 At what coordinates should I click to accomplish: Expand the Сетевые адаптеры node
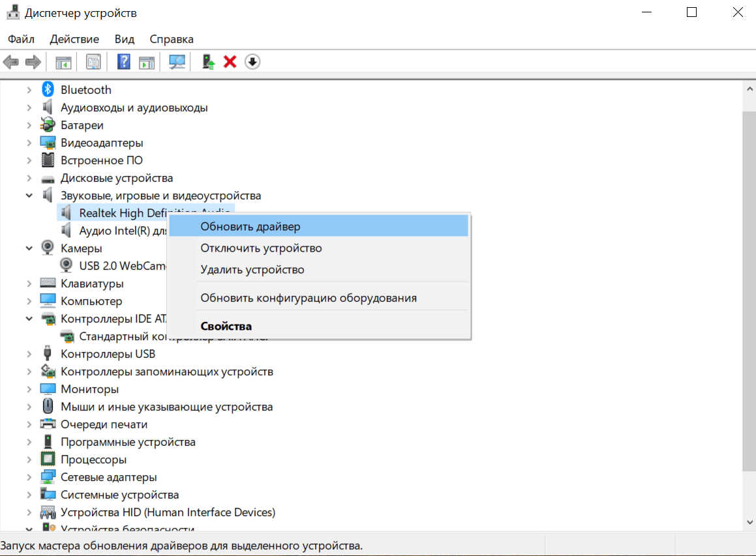coord(29,477)
